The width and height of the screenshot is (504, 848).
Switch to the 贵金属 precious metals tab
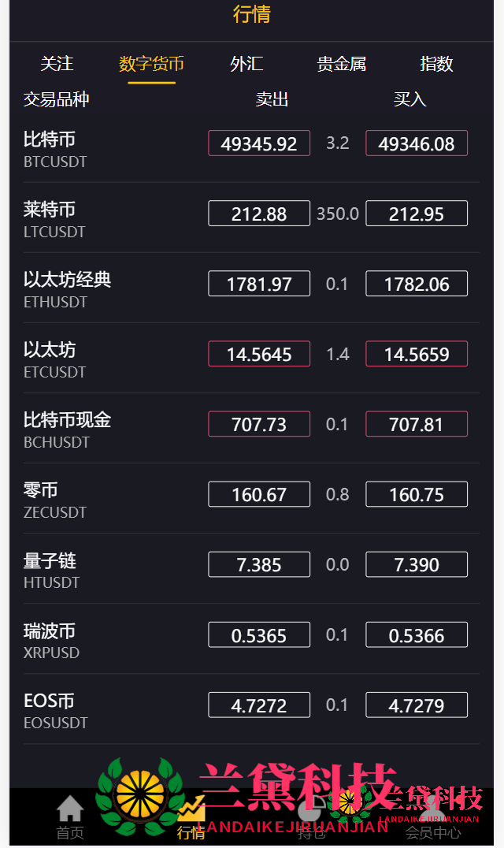(x=341, y=64)
